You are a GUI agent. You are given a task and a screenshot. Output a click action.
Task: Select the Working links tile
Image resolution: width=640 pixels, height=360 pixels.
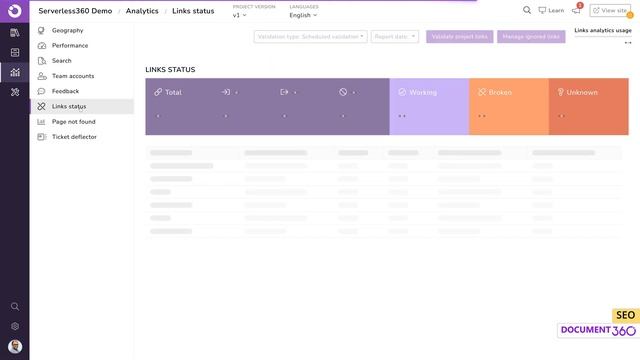coord(429,107)
